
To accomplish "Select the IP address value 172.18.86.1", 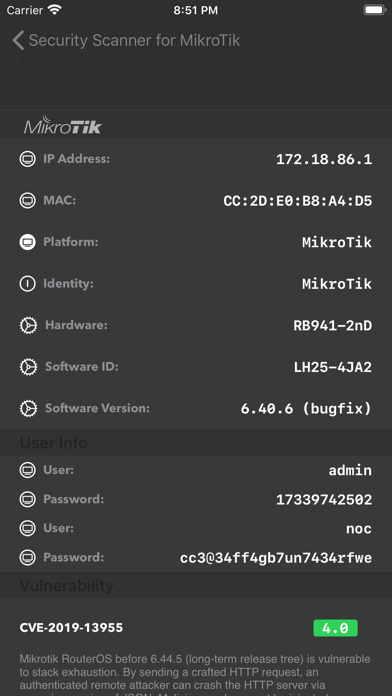I will click(324, 159).
